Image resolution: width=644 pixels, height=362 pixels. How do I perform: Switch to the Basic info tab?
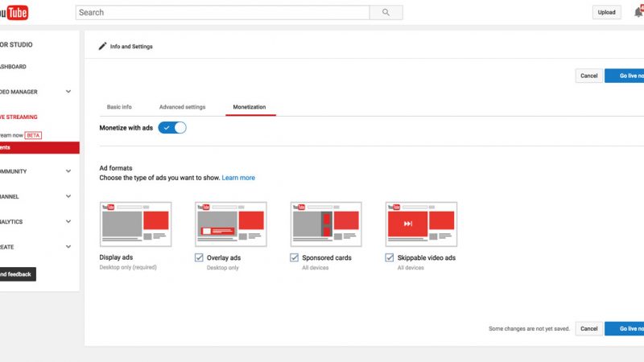(119, 107)
